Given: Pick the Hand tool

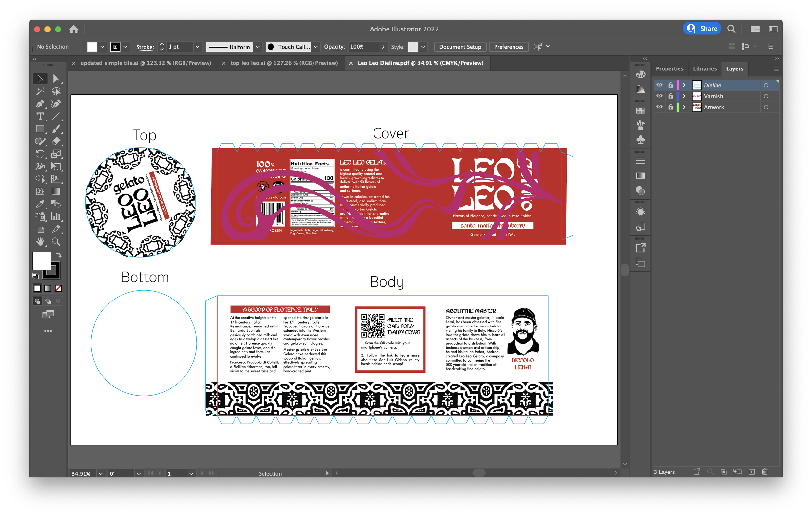Looking at the screenshot, I should (x=40, y=241).
